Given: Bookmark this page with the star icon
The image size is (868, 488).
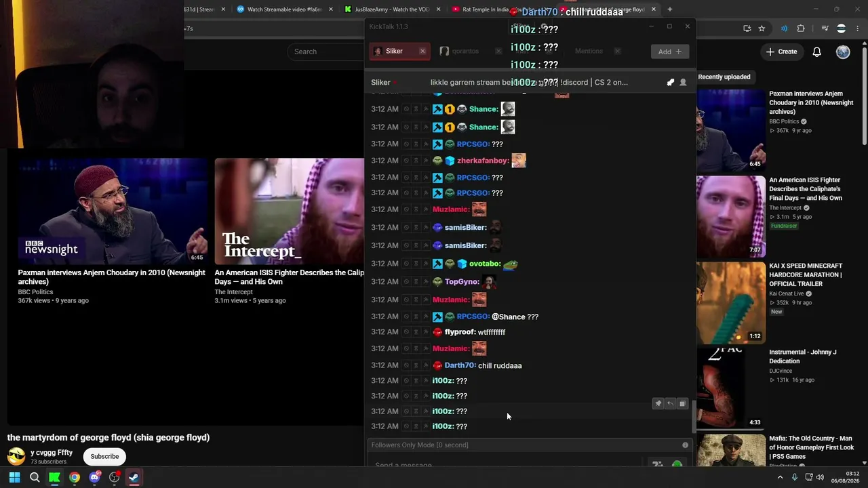Looking at the screenshot, I should (762, 28).
